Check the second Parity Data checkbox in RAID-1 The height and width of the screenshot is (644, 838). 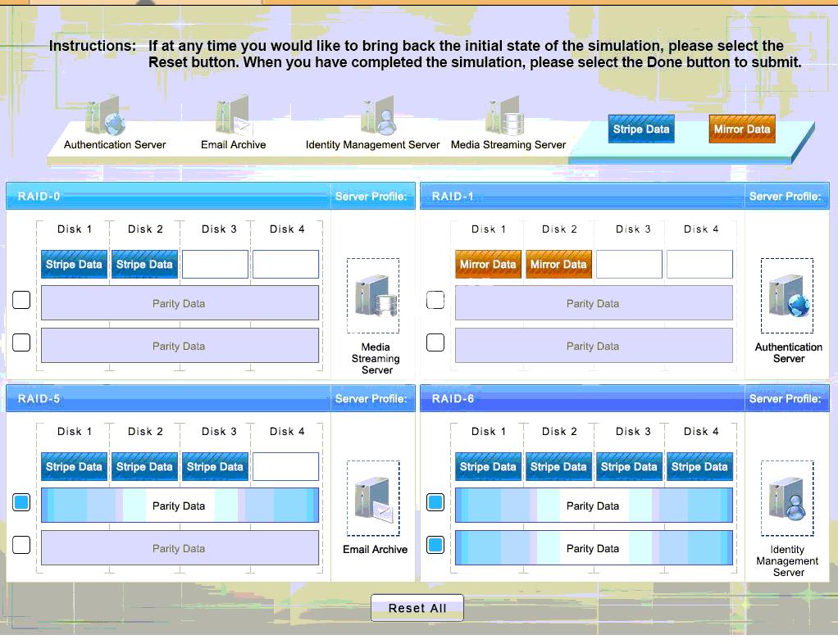point(435,342)
